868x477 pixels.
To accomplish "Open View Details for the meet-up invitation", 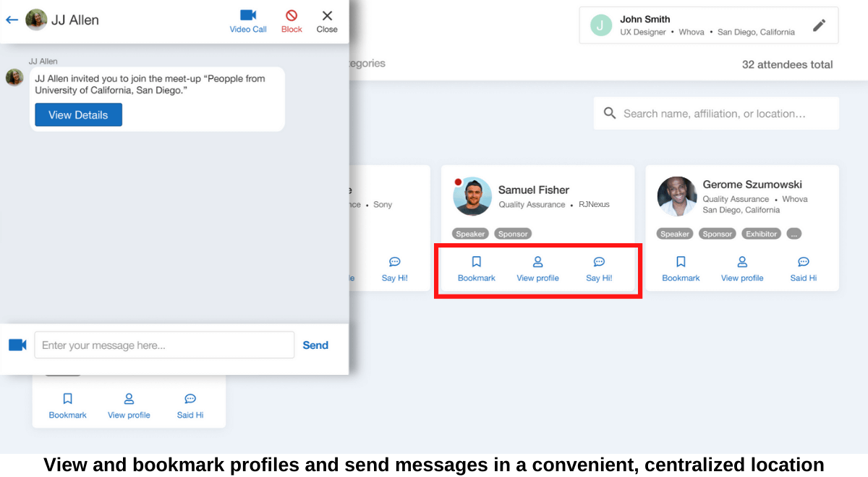I will point(77,114).
